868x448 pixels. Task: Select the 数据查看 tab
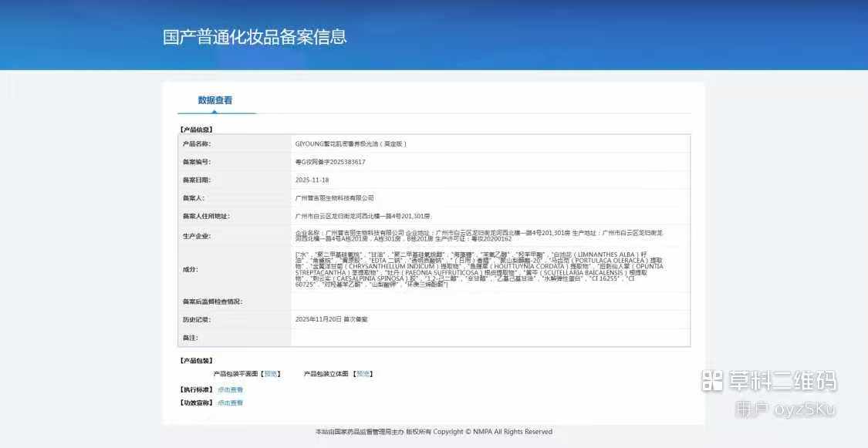(215, 100)
